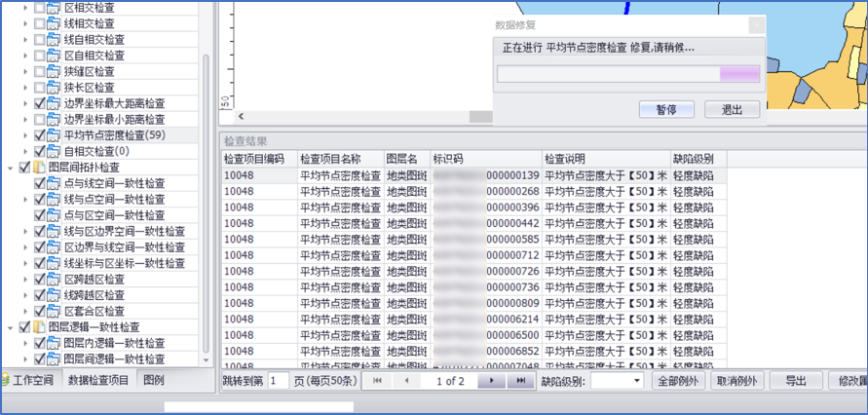Click the data repair progress bar
Viewport: 868px width, 415px height.
(627, 73)
